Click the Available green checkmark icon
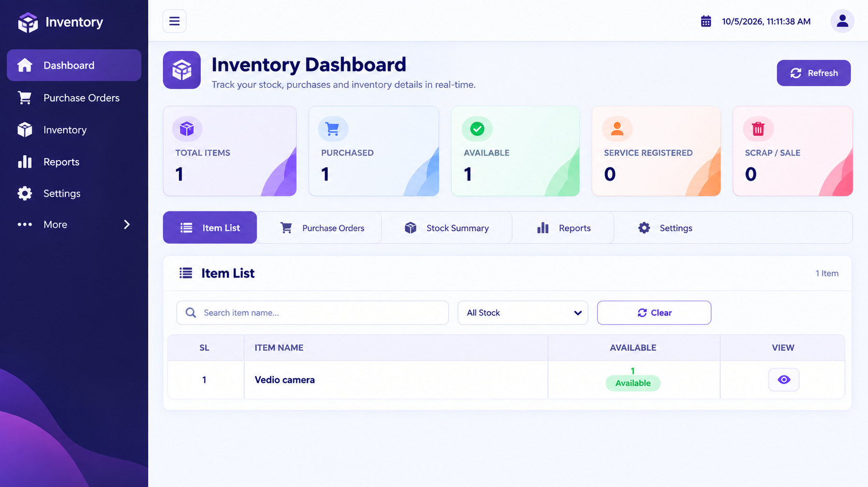868x487 pixels. click(x=477, y=128)
